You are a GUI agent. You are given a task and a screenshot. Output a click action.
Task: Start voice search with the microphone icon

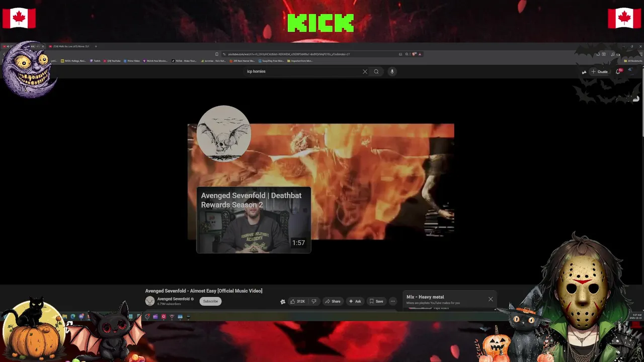(392, 71)
